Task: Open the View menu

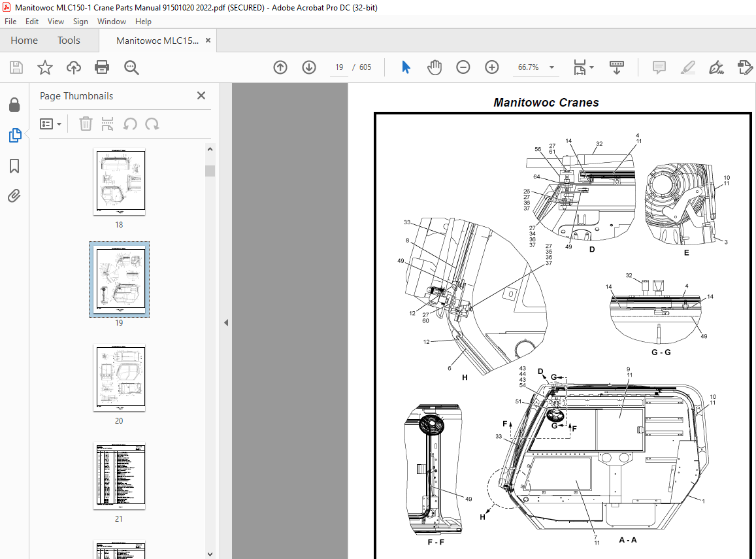Action: (x=56, y=21)
